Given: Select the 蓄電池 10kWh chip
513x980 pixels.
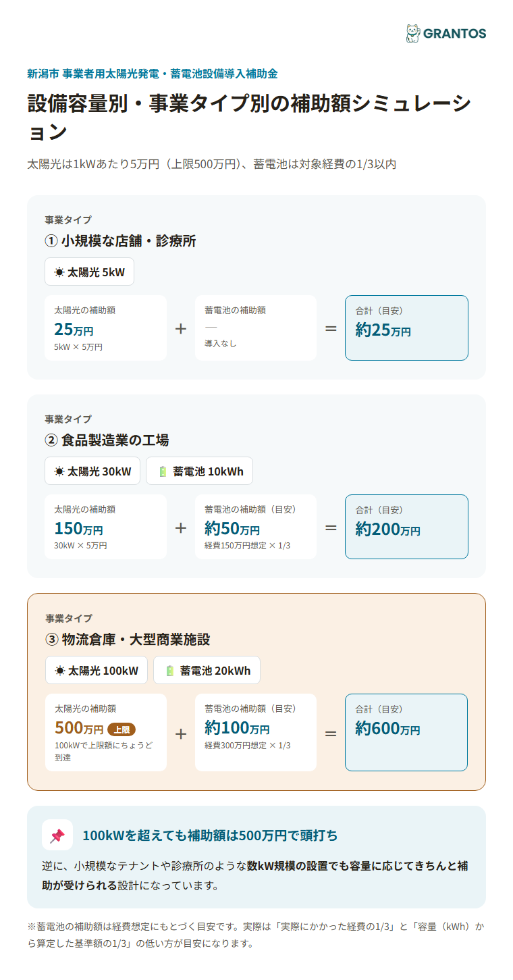Looking at the screenshot, I should point(199,471).
